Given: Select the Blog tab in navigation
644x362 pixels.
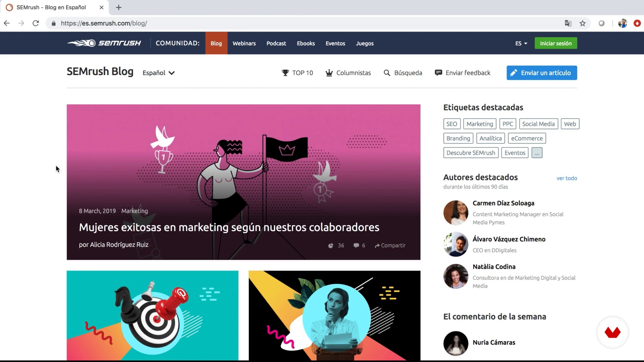Looking at the screenshot, I should (216, 43).
